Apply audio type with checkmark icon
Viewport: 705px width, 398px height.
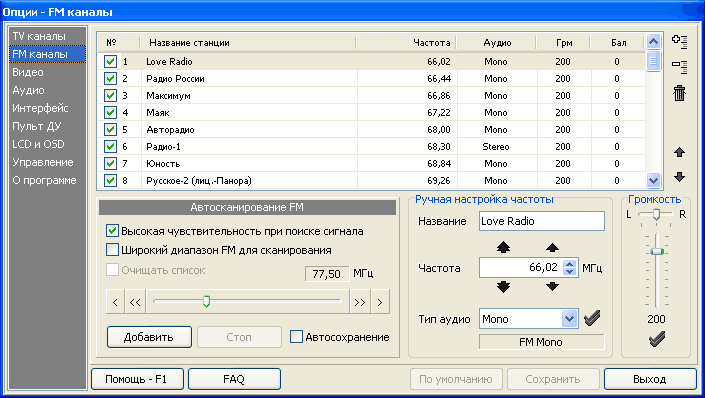(592, 318)
